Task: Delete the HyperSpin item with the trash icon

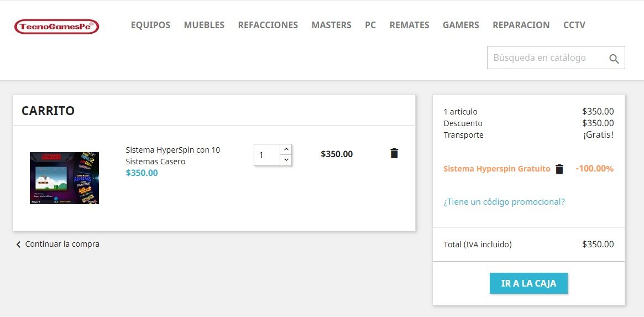Action: [x=394, y=153]
